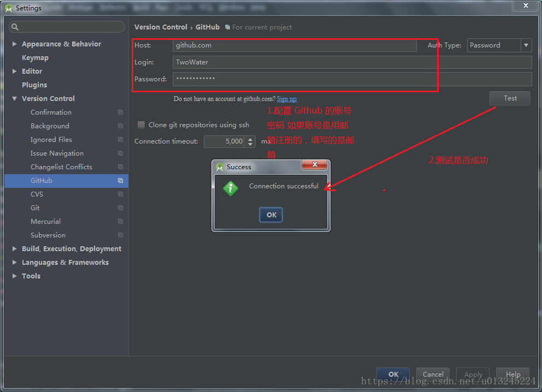Expand the Editor section

15,71
